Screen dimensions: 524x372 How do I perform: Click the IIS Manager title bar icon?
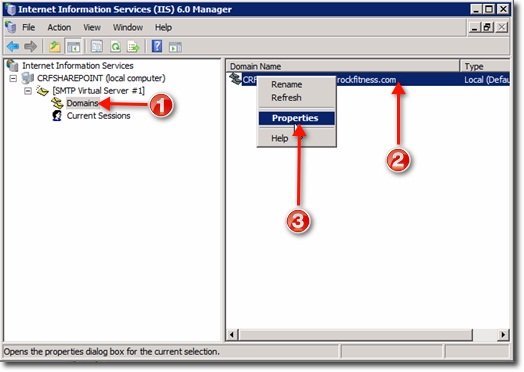tap(11, 9)
